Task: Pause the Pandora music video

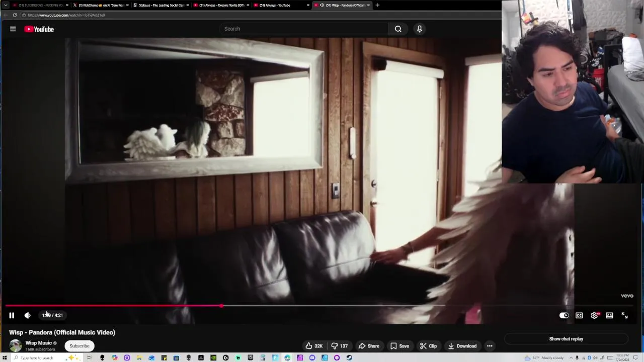Action: point(12,315)
